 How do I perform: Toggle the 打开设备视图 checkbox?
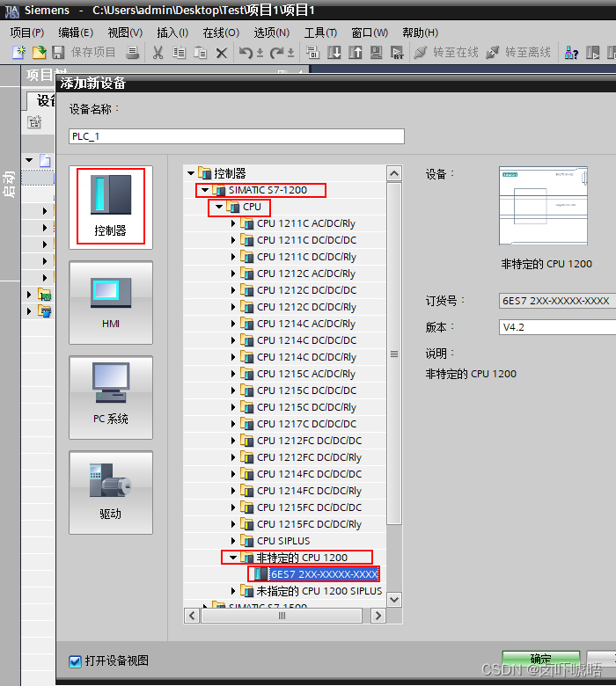(x=76, y=661)
